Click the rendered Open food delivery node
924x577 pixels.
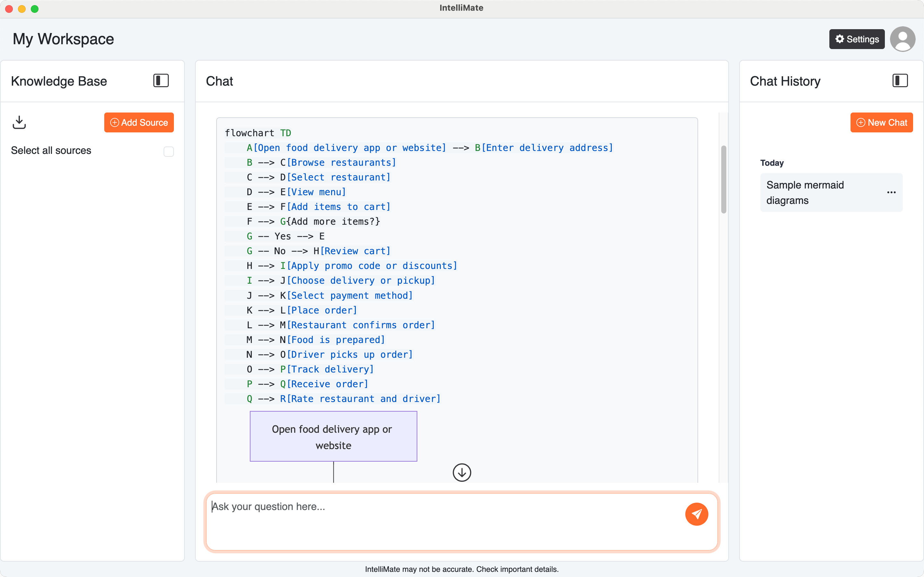click(x=333, y=436)
